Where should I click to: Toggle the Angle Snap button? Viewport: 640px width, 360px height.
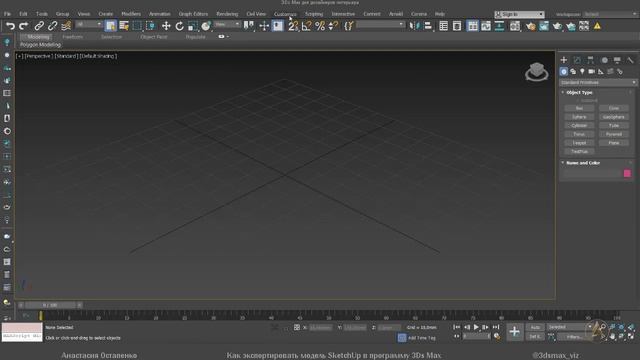point(307,26)
